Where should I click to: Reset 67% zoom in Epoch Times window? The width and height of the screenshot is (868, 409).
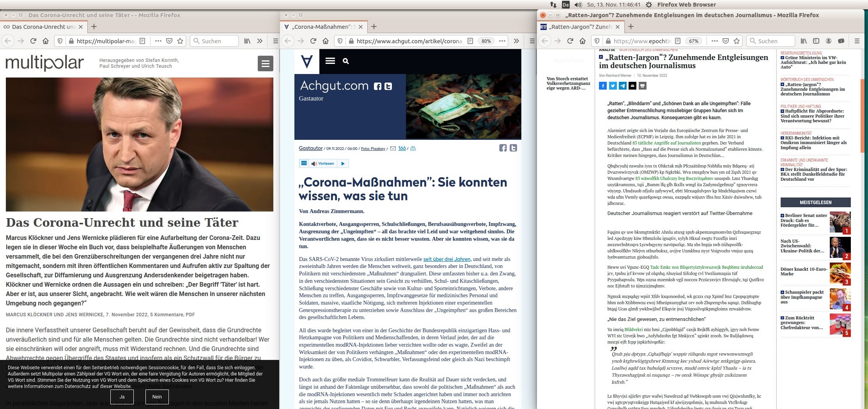(x=694, y=41)
